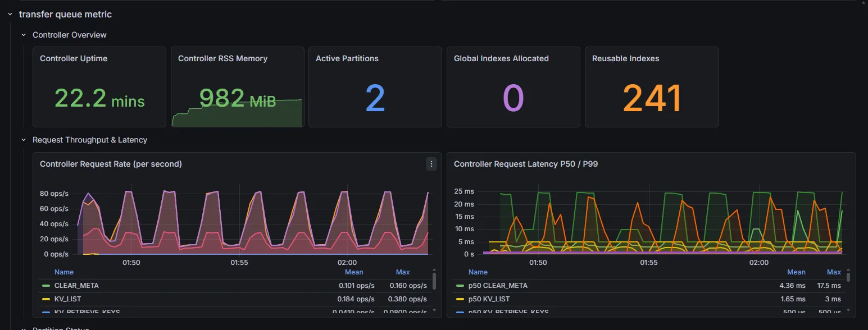Click the green CLEAR_META color swatch
Viewport: 868px width, 330px height.
click(46, 286)
